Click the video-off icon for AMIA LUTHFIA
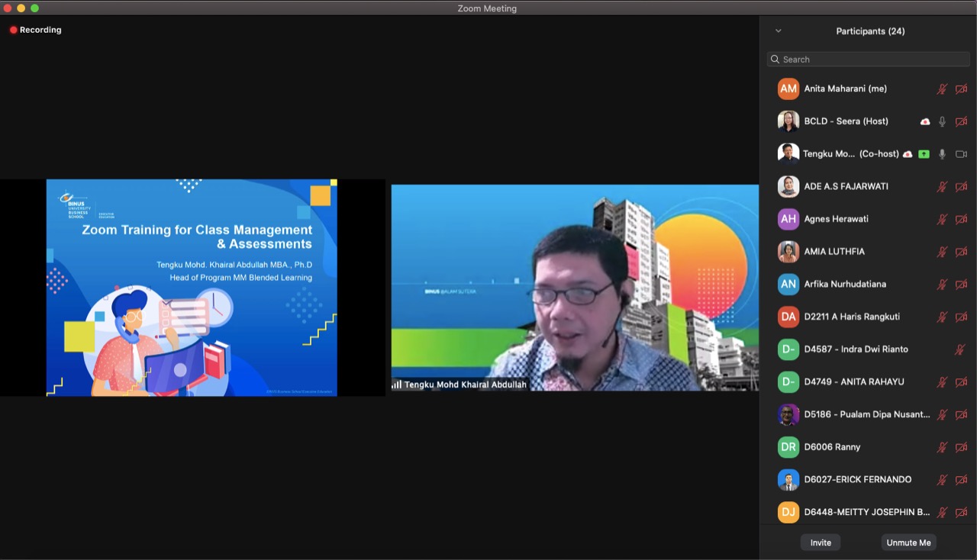Image resolution: width=977 pixels, height=560 pixels. pyautogui.click(x=961, y=252)
